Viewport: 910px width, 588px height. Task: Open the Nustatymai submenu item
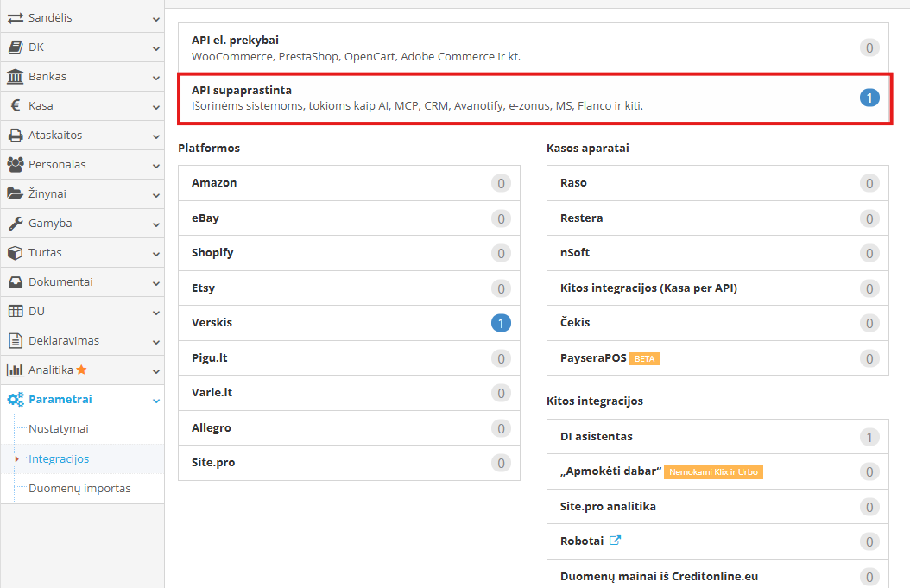[x=59, y=429]
